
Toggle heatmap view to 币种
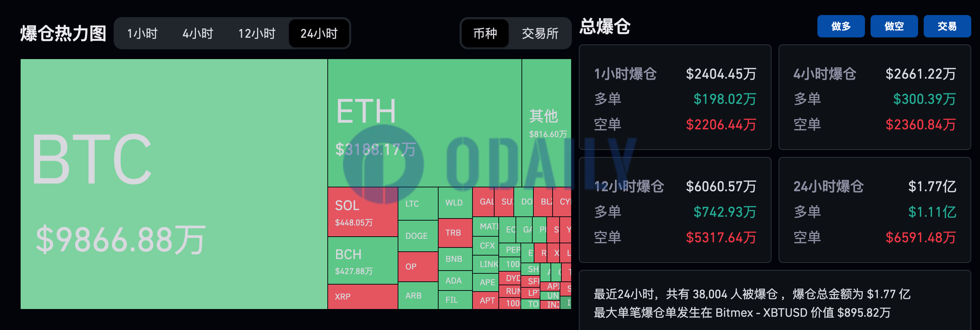[x=485, y=34]
